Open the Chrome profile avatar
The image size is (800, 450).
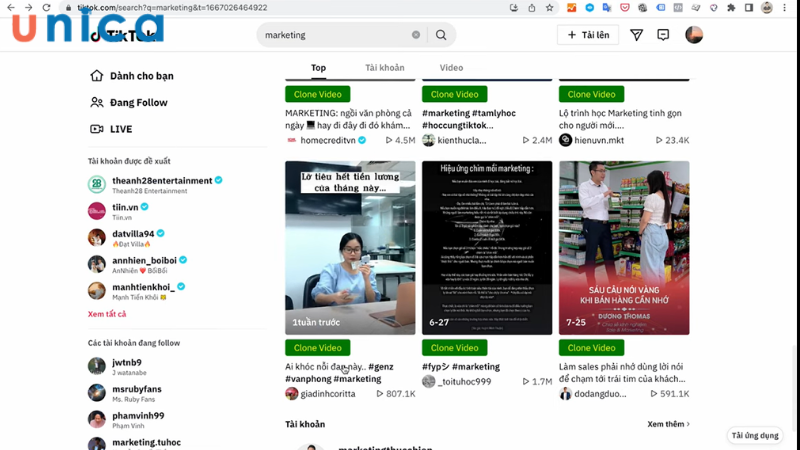pyautogui.click(x=767, y=8)
